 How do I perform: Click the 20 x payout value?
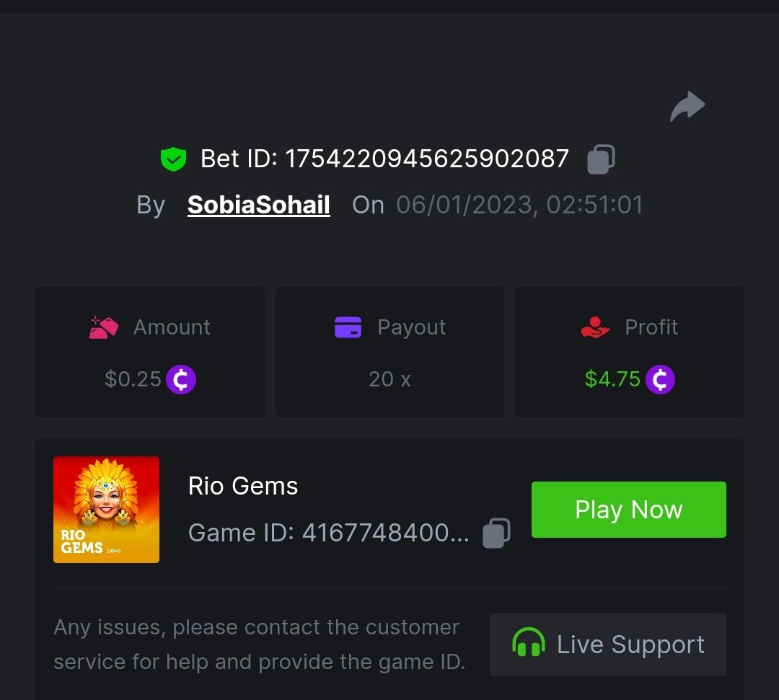coord(389,379)
